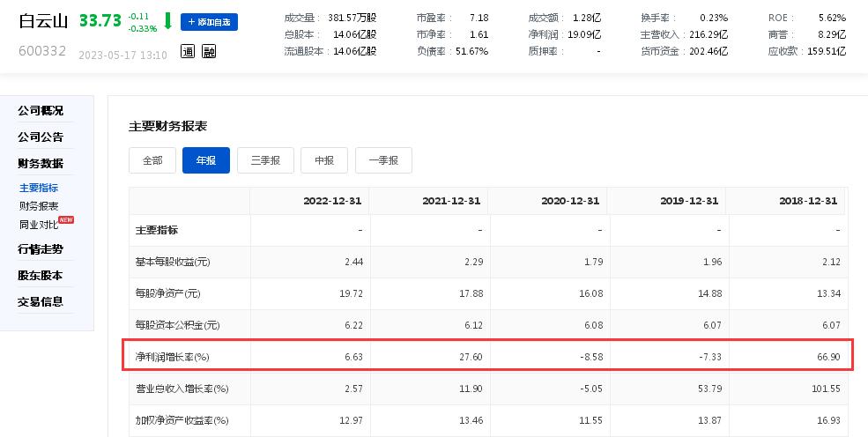Click the stock name 白云山
This screenshot has width=868, height=437.
43,21
